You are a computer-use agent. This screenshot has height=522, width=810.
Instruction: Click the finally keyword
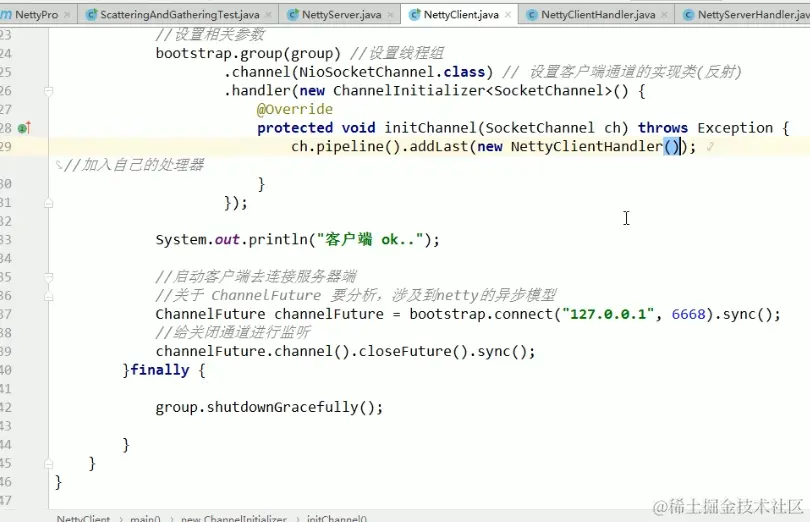tap(160, 370)
